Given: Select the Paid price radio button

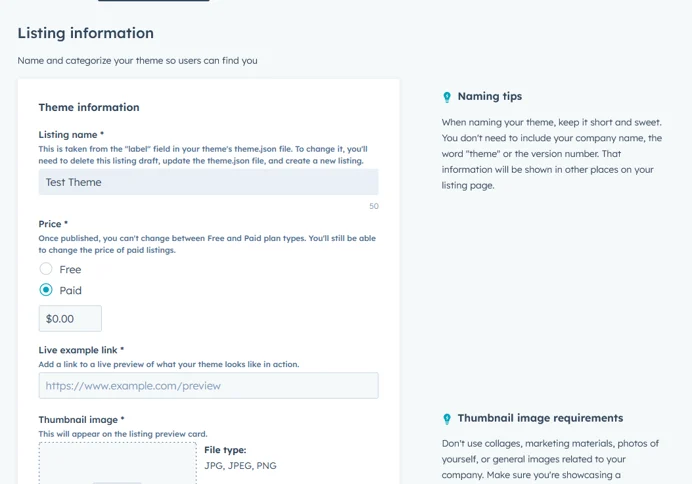Looking at the screenshot, I should pyautogui.click(x=46, y=290).
